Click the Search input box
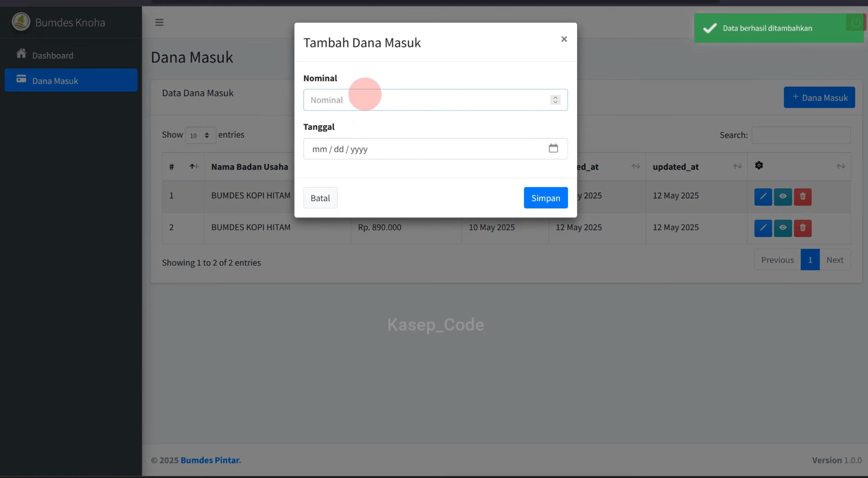The height and width of the screenshot is (478, 868). tap(801, 135)
